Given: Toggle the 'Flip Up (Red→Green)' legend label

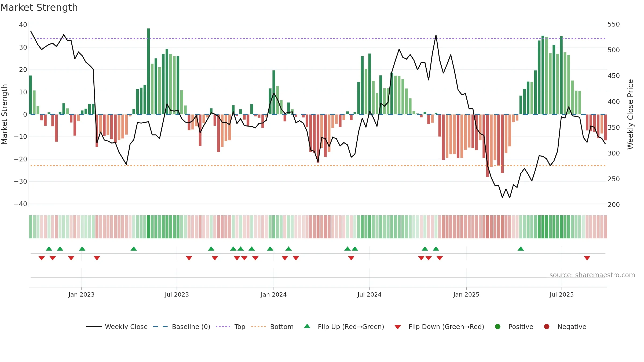Looking at the screenshot, I should coord(351,327).
